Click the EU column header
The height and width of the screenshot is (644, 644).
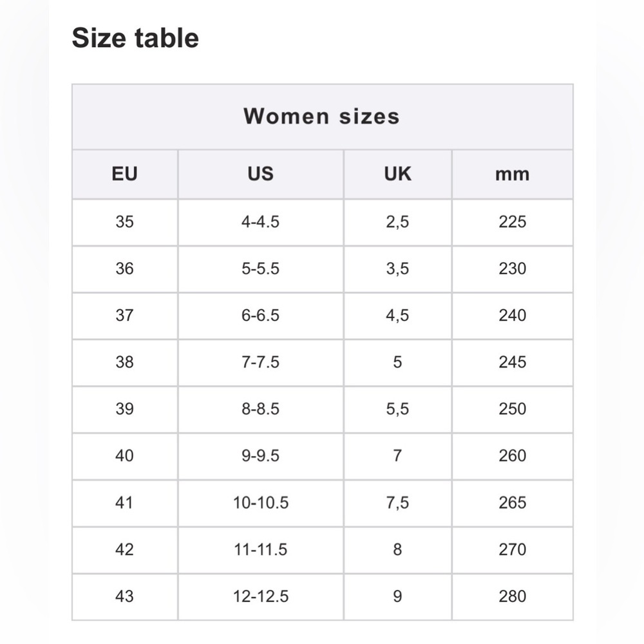pyautogui.click(x=125, y=174)
